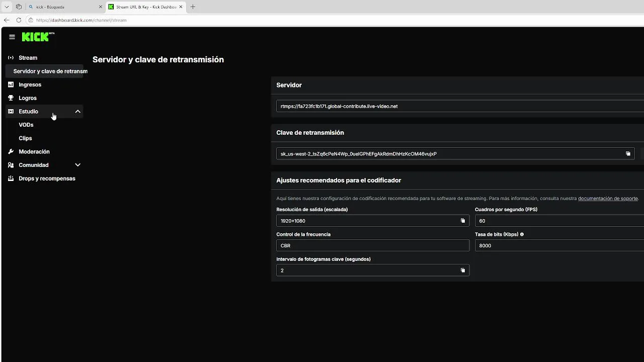The image size is (644, 362).
Task: Open the documentación de soporte link
Action: coord(608,199)
